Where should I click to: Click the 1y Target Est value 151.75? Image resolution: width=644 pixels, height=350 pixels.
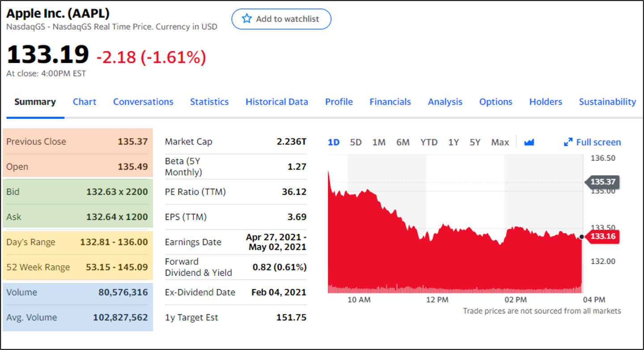292,317
